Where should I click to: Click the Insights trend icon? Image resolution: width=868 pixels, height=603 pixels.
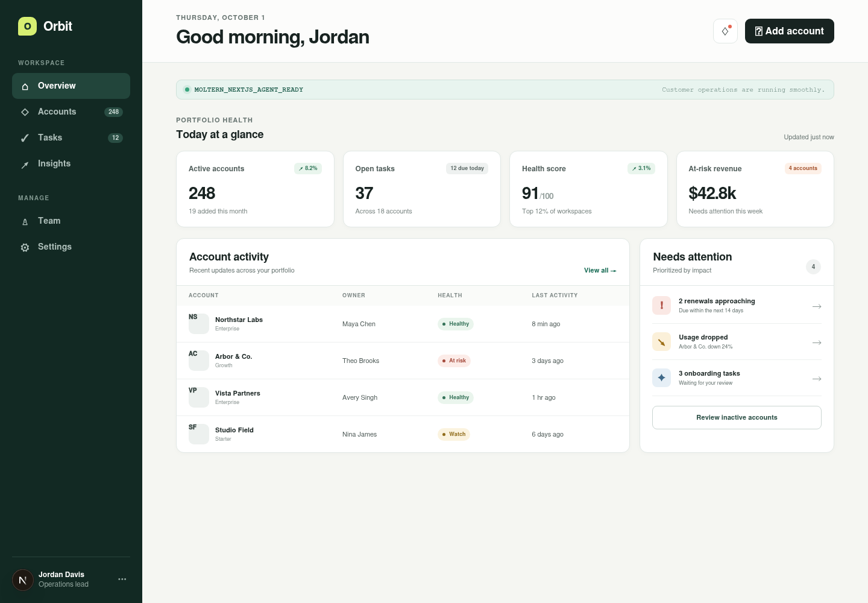25,165
